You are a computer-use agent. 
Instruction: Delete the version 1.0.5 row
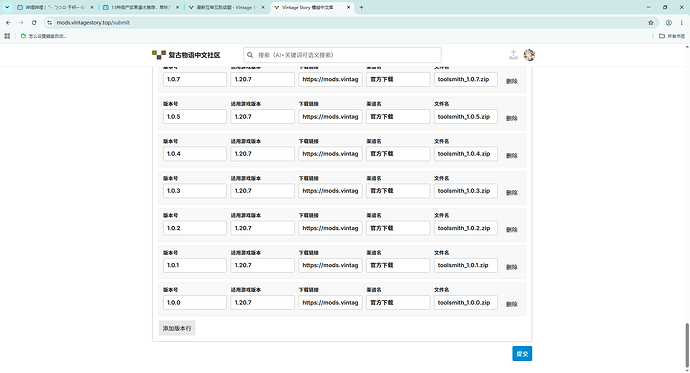(x=511, y=118)
